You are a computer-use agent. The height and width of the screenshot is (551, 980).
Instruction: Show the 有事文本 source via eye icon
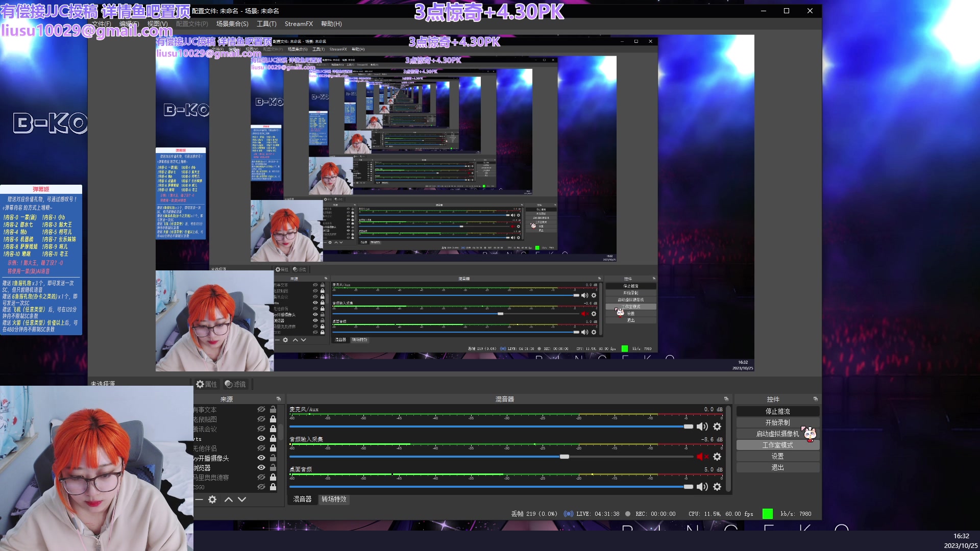coord(261,410)
